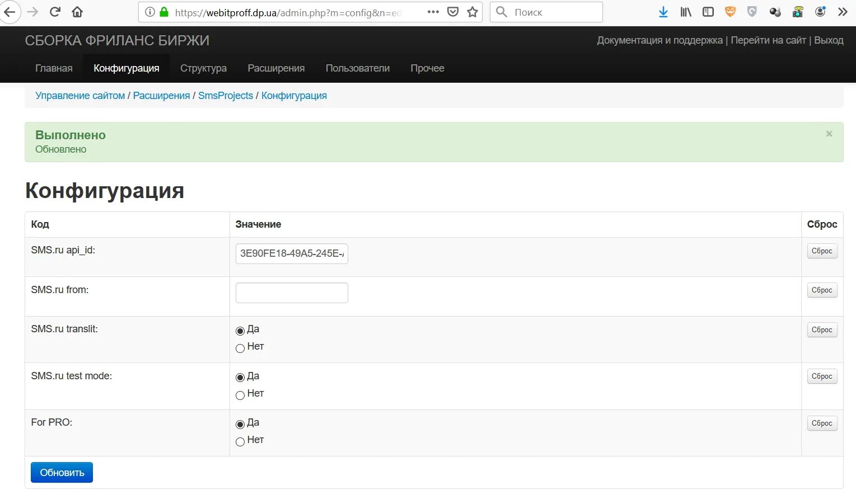Image resolution: width=856 pixels, height=504 pixels.
Task: Select Нет for For PRO
Action: (240, 441)
